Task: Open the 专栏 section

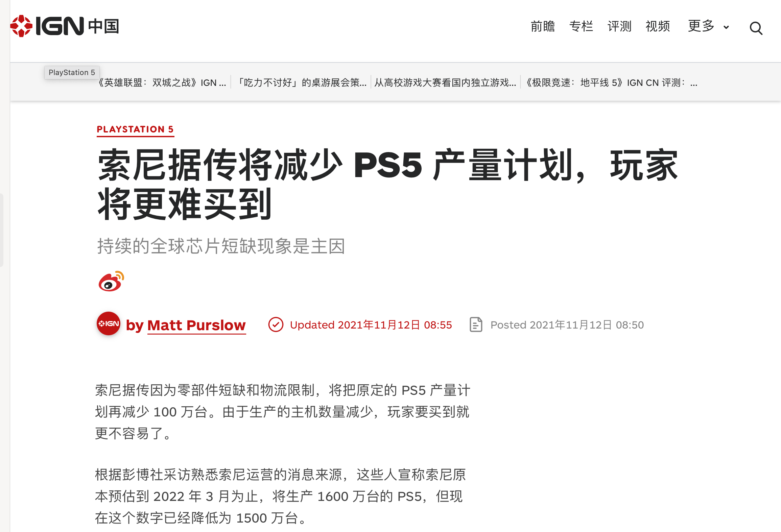Action: coord(581,26)
